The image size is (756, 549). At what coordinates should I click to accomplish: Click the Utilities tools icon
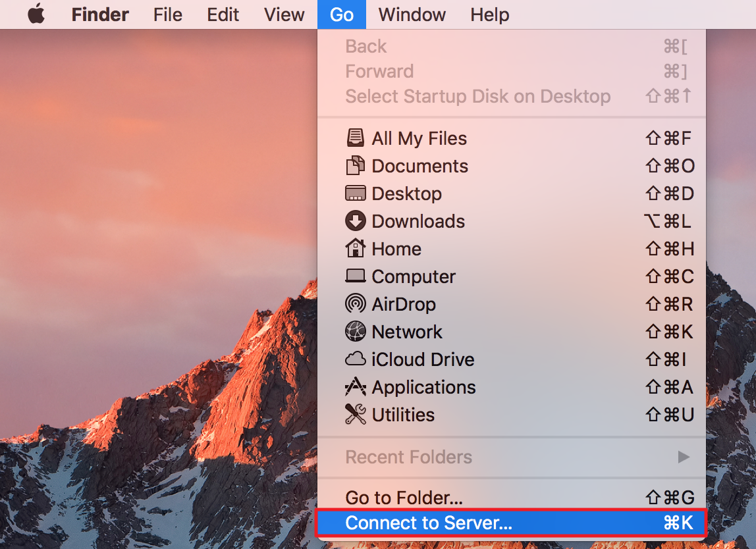point(356,415)
